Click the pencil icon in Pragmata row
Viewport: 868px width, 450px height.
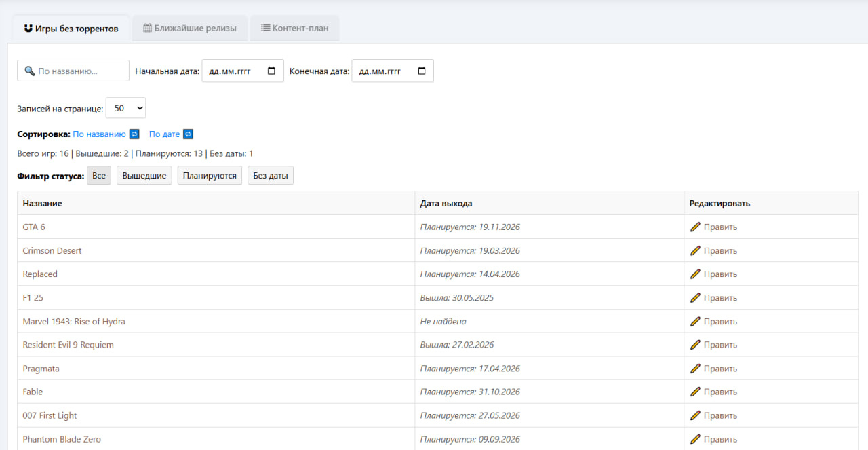click(695, 369)
